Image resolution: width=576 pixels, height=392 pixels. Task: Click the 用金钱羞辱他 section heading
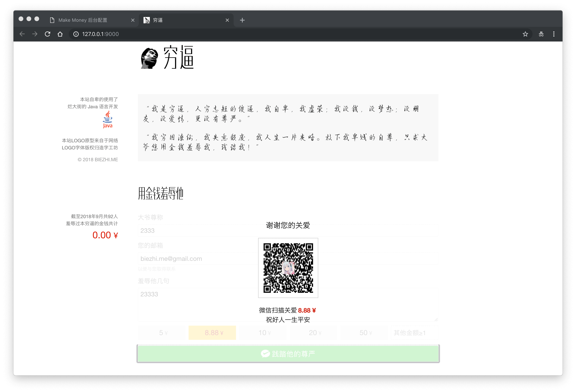point(161,193)
